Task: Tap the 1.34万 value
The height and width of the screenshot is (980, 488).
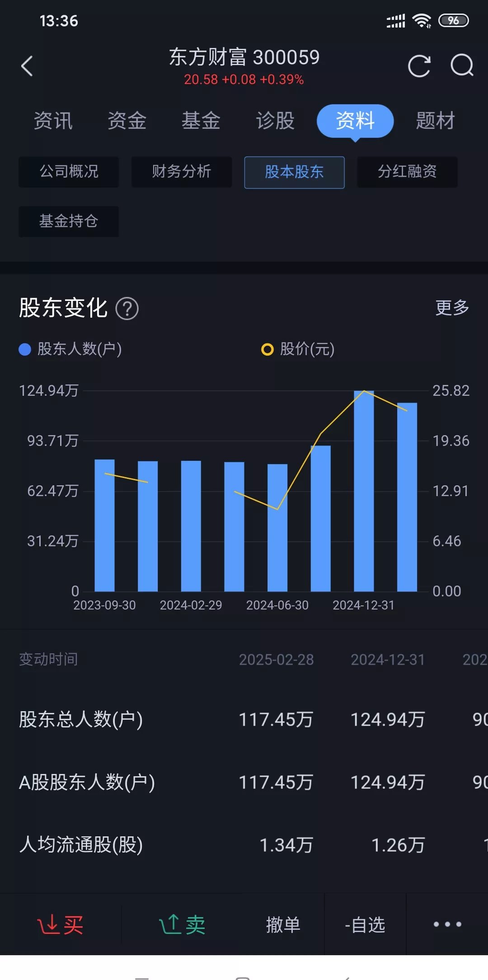Action: coord(286,845)
